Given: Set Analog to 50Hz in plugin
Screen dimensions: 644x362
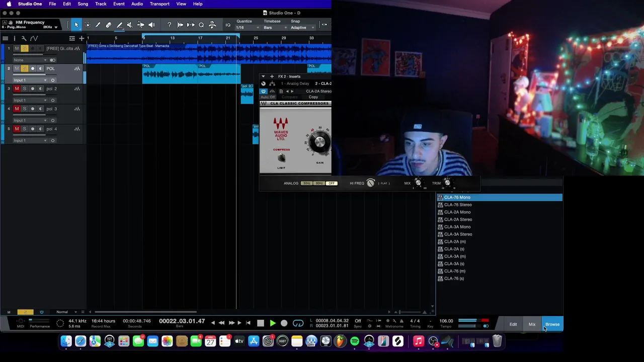Looking at the screenshot, I should point(306,183).
